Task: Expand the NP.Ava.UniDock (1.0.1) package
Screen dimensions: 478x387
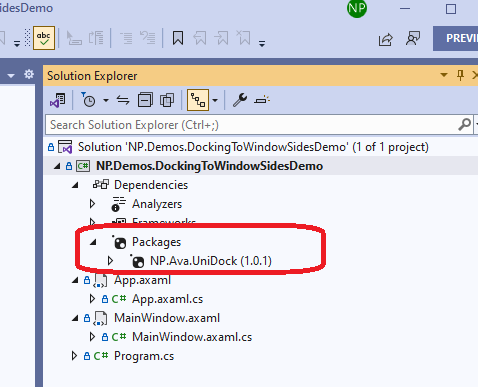Action: tap(110, 261)
